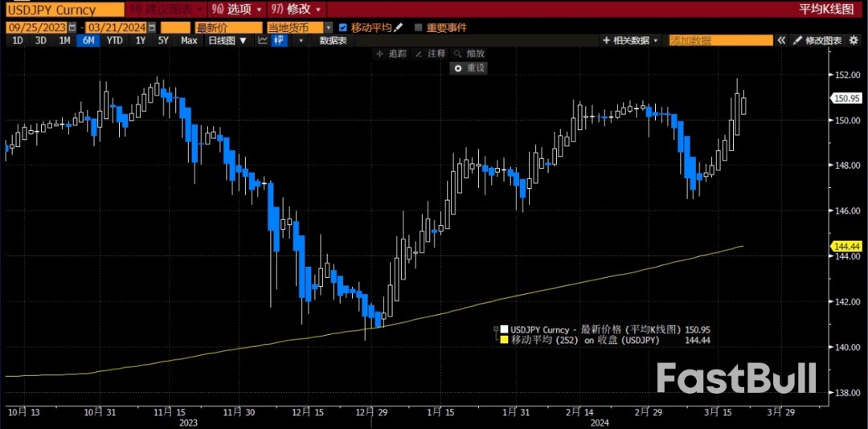Open start date calendar picker icon
The height and width of the screenshot is (429, 868).
[x=72, y=27]
